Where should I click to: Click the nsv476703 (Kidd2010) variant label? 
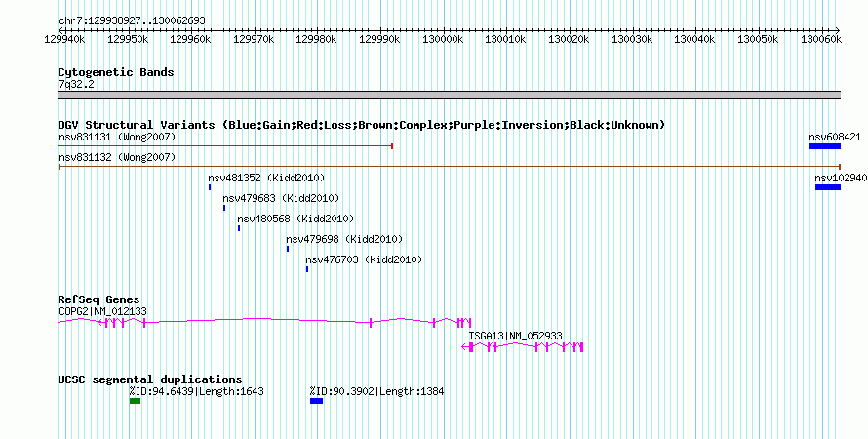[364, 259]
